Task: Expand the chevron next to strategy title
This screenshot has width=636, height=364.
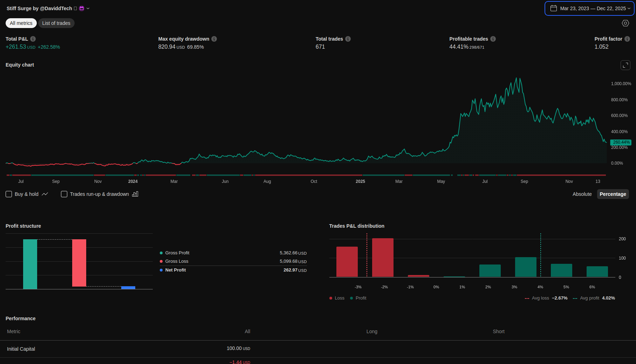Action: tap(88, 8)
